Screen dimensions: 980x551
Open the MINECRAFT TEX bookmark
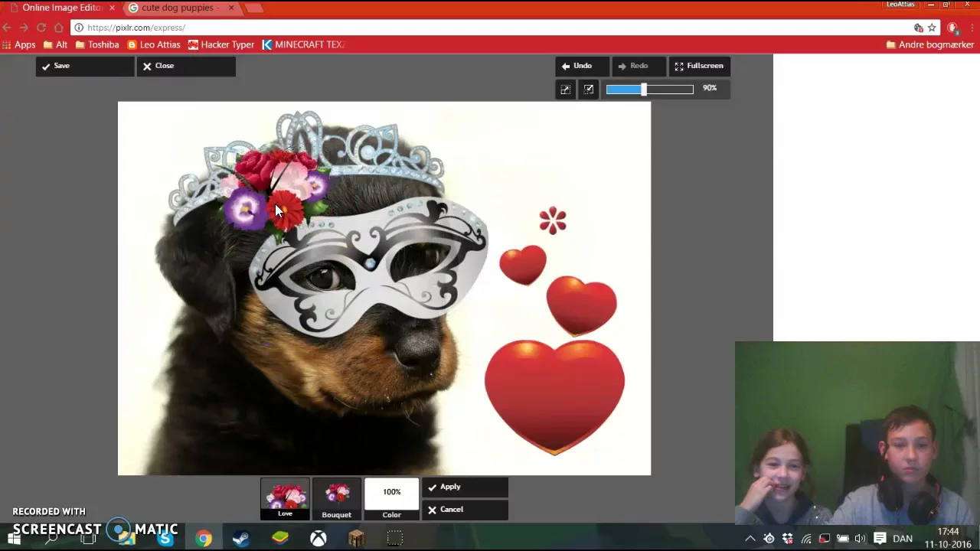coord(304,44)
